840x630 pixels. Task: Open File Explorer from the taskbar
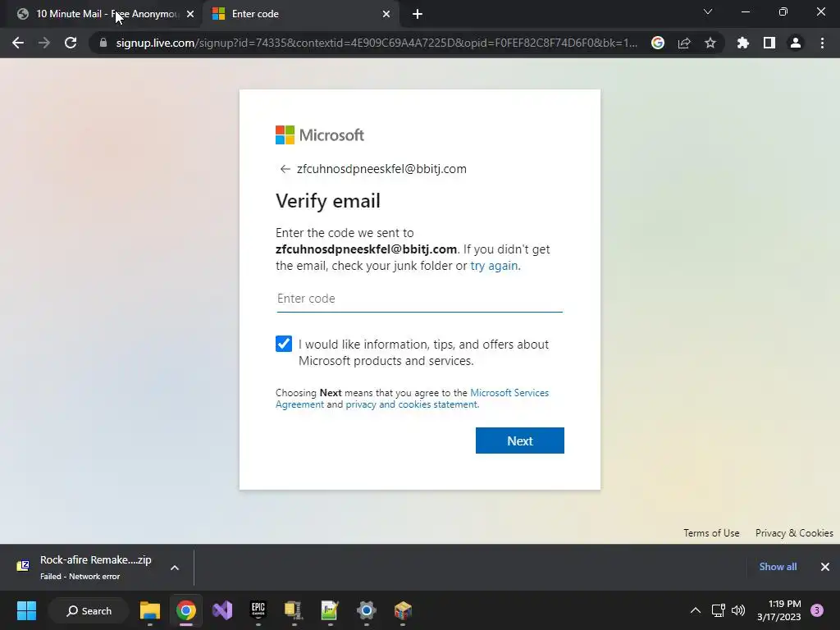(150, 610)
